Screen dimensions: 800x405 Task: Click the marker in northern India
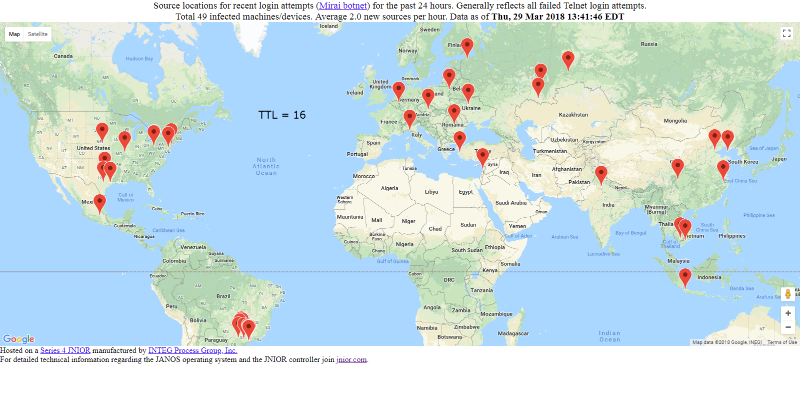[x=601, y=175]
